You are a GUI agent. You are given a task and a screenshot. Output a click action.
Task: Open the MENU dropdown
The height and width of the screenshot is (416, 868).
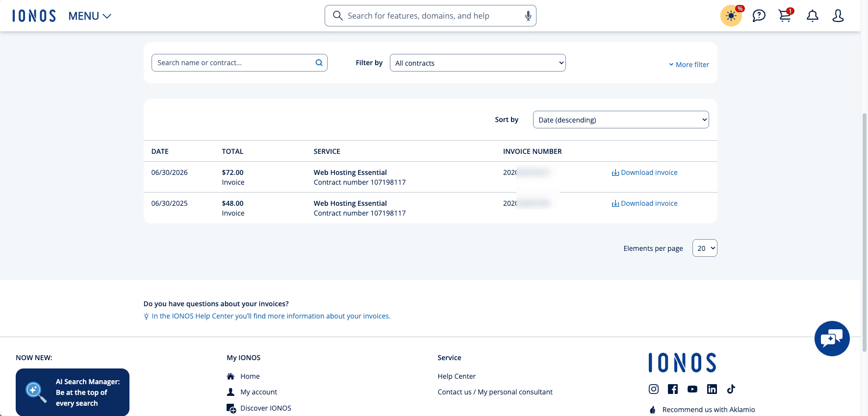click(x=90, y=16)
